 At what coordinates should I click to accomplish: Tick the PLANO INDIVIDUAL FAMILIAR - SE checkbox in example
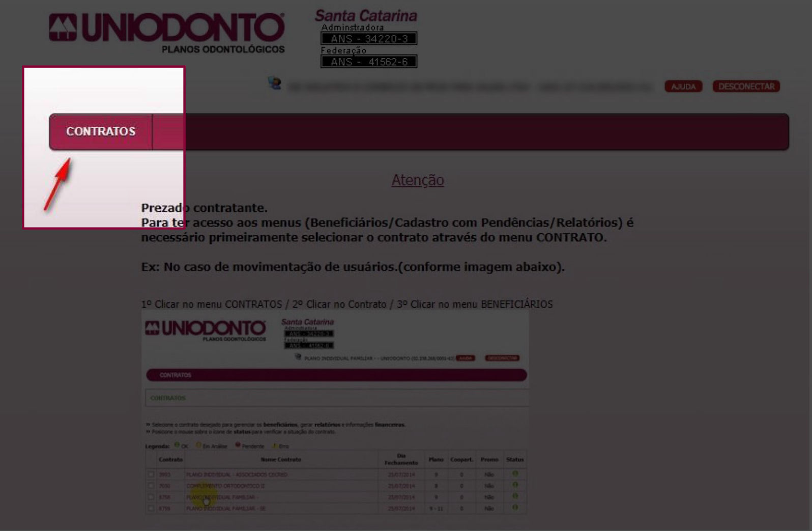pyautogui.click(x=151, y=508)
